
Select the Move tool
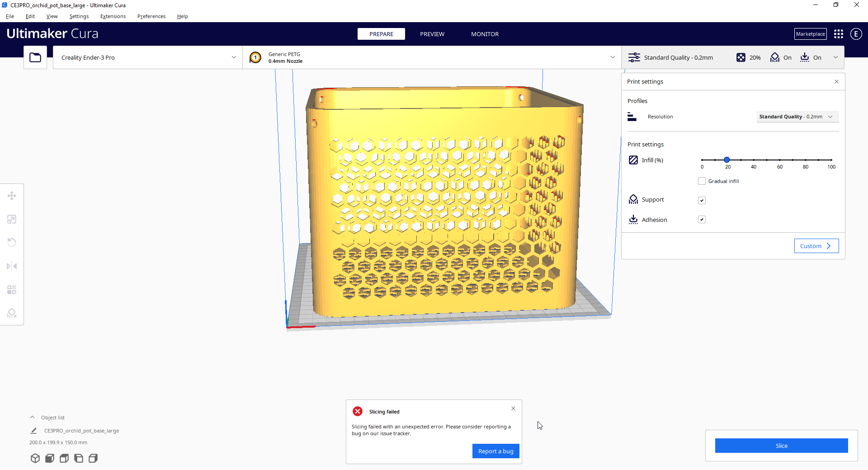(x=11, y=196)
